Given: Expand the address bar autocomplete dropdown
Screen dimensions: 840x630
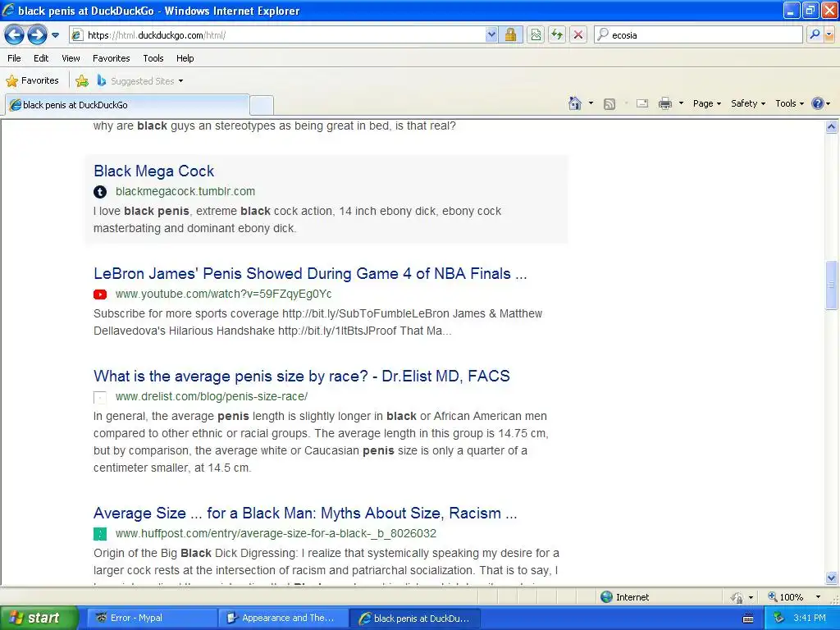Looking at the screenshot, I should click(492, 35).
